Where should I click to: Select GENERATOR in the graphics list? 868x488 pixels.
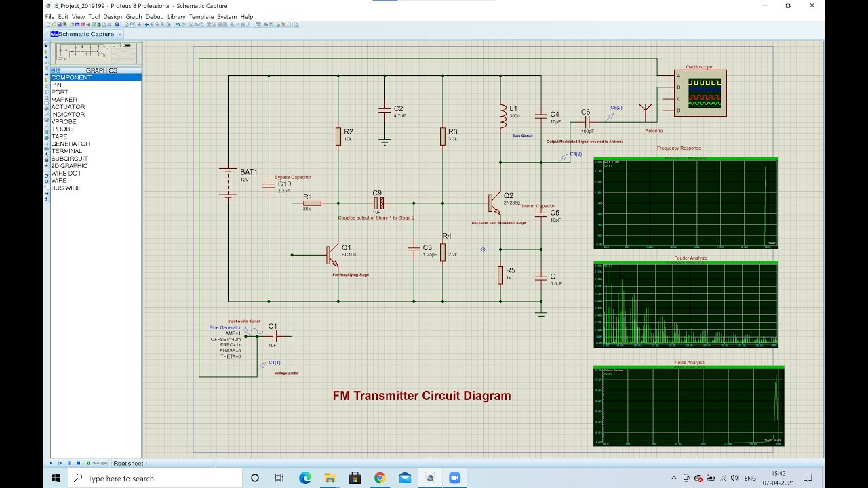click(96, 144)
